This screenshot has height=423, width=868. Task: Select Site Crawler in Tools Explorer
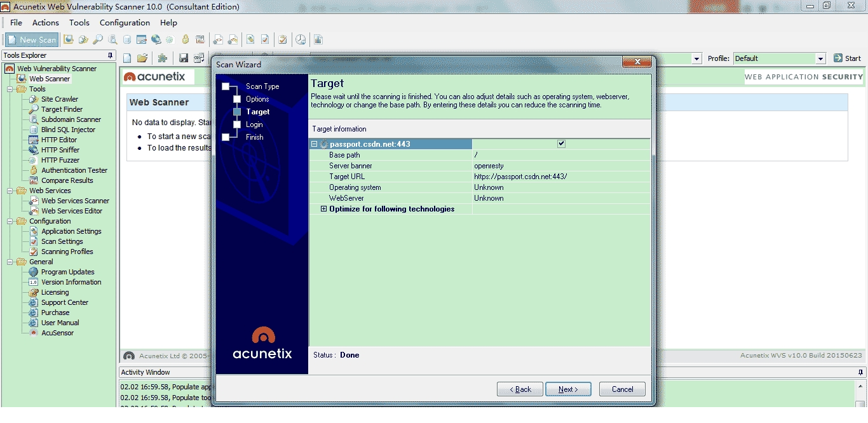click(60, 99)
